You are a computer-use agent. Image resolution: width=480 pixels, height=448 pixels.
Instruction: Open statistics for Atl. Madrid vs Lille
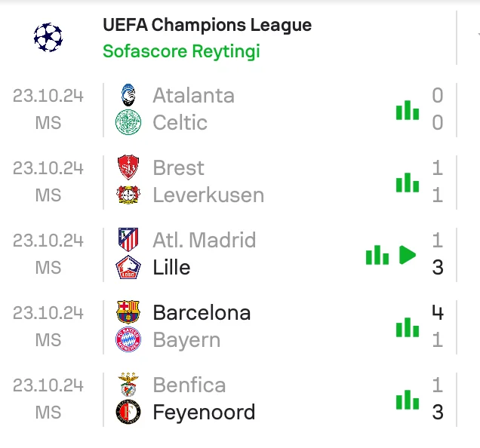coord(377,255)
